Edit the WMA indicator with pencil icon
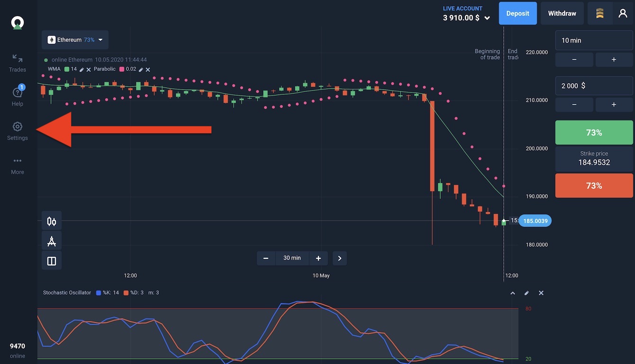 [x=82, y=69]
